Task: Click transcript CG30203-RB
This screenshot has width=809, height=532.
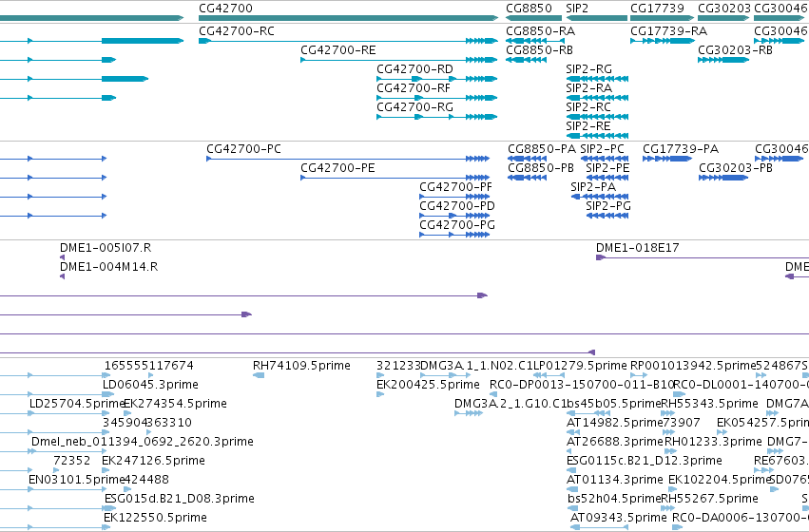Action: (x=723, y=60)
